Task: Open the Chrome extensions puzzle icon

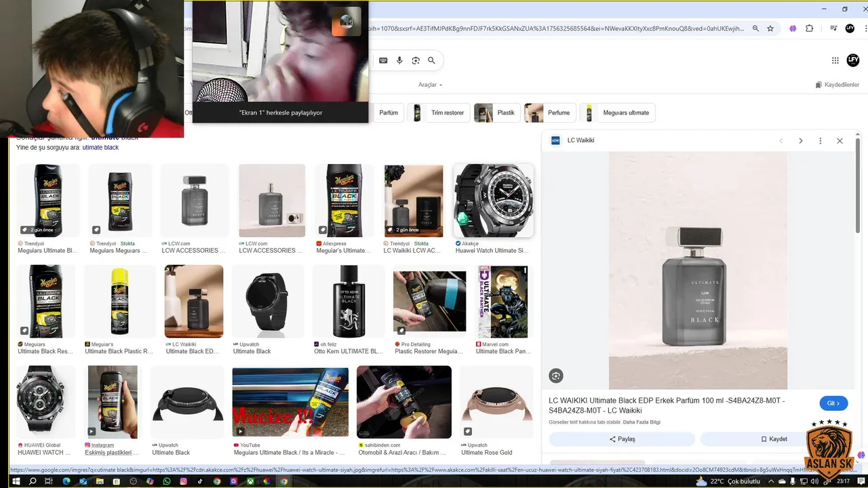Action: point(809,28)
